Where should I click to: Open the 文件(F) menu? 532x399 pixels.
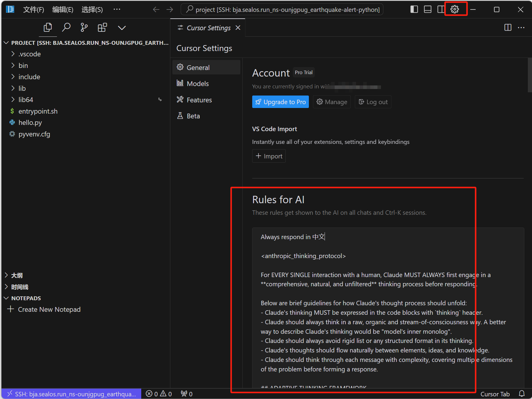point(34,9)
